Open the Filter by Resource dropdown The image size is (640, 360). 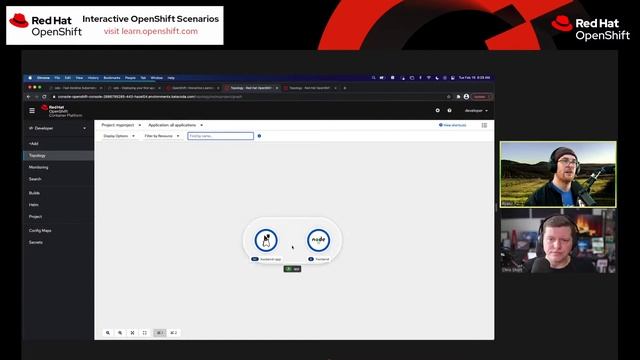(x=162, y=136)
